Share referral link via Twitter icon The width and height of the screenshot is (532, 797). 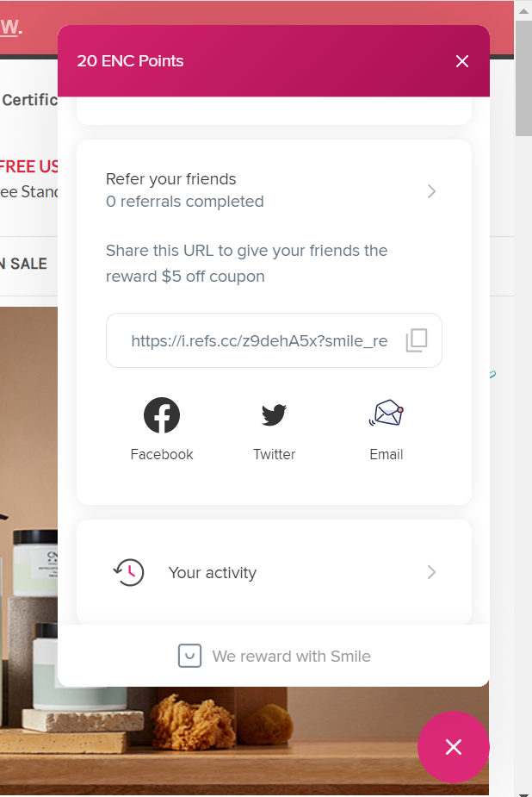tap(274, 415)
